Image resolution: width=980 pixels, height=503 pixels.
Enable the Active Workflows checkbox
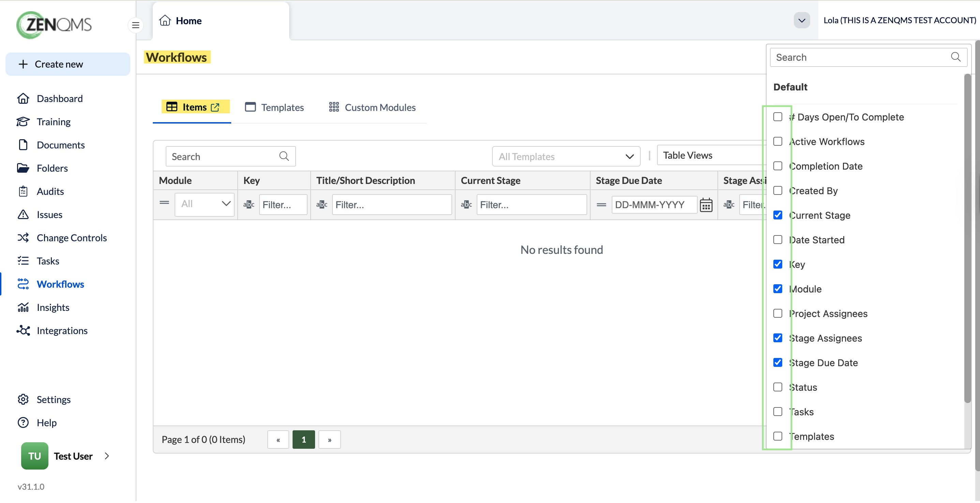(777, 142)
